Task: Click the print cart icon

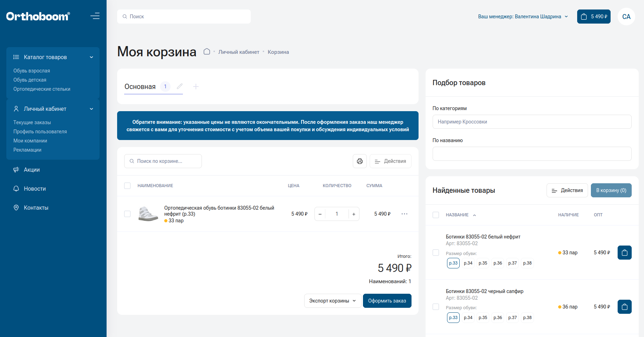Action: coord(359,161)
